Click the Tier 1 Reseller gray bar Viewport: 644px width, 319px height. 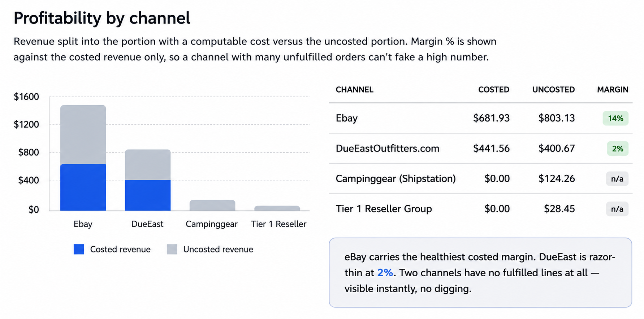pos(277,208)
